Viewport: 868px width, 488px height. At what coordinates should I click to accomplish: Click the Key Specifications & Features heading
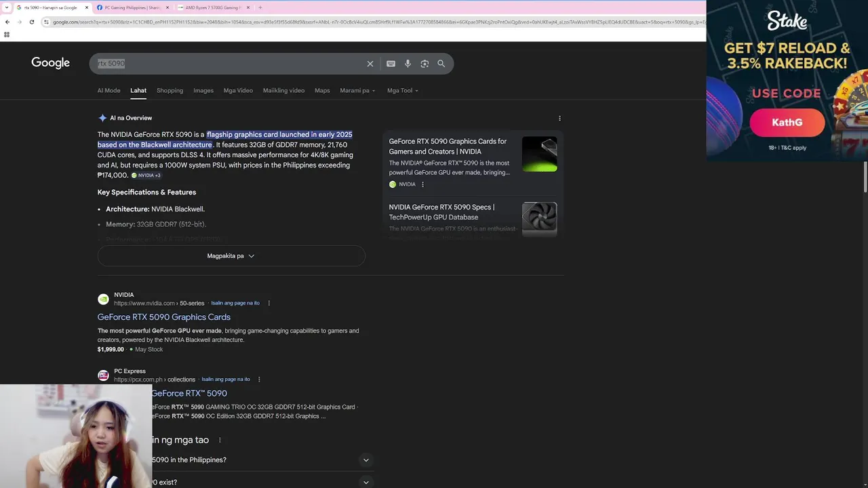pos(146,192)
